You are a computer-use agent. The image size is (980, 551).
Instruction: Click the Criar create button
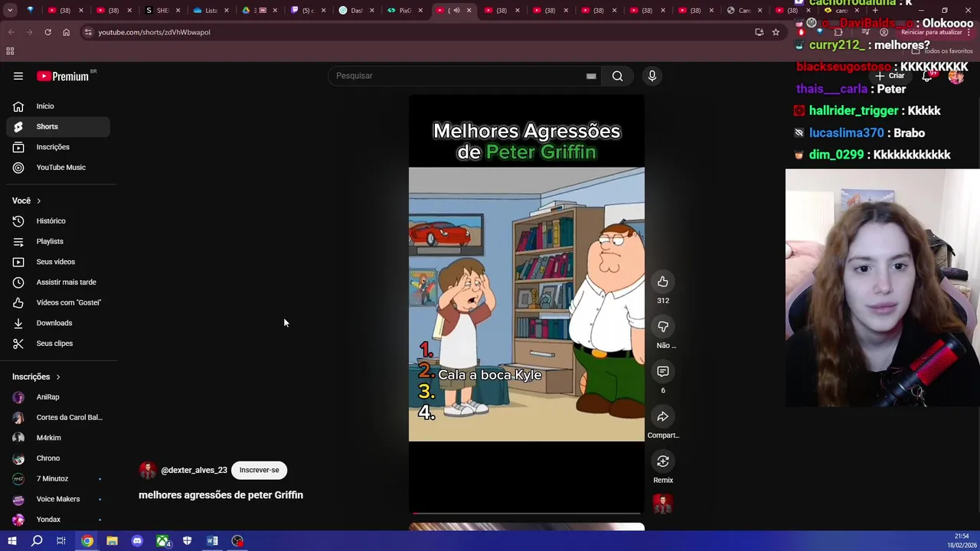coord(890,76)
